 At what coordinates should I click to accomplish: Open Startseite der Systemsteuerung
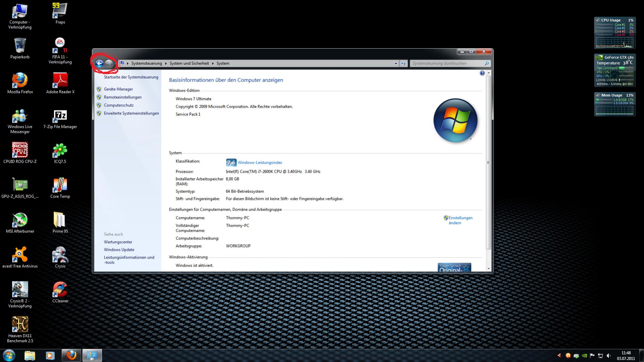pyautogui.click(x=131, y=77)
